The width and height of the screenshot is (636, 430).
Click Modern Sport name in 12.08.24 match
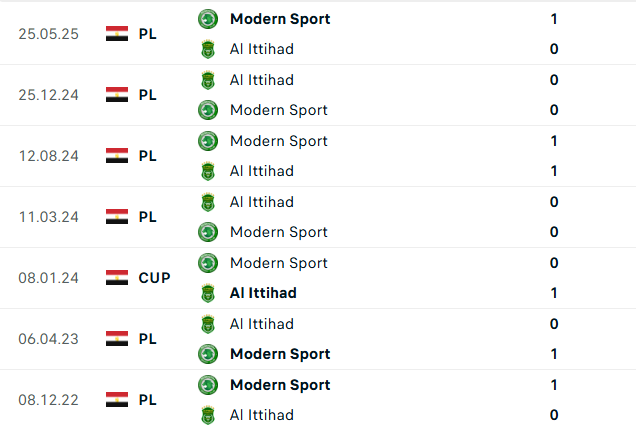279,141
